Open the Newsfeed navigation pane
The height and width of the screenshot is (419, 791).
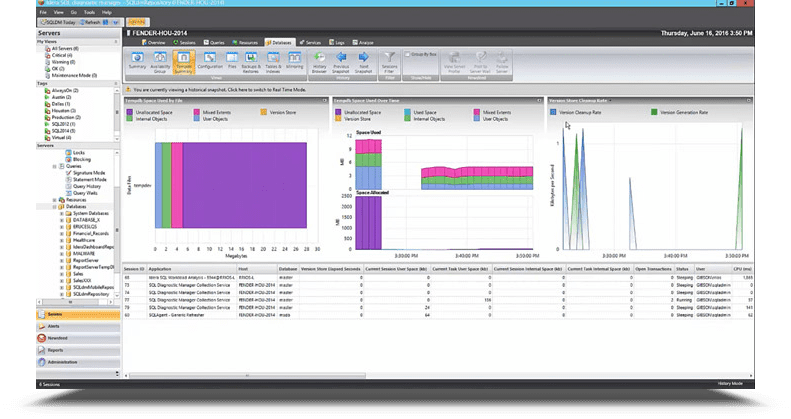pos(78,338)
